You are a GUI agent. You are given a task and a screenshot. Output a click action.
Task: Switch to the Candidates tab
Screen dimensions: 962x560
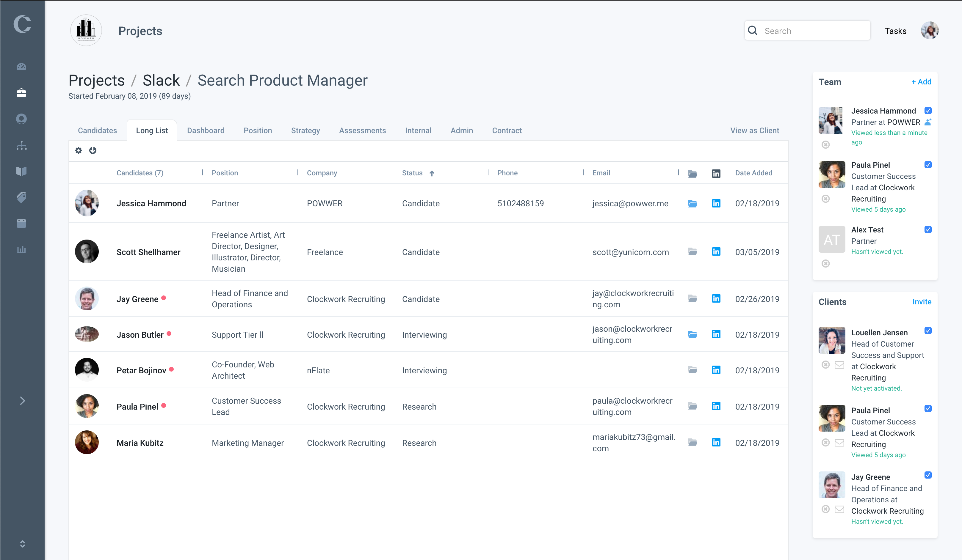(x=97, y=130)
